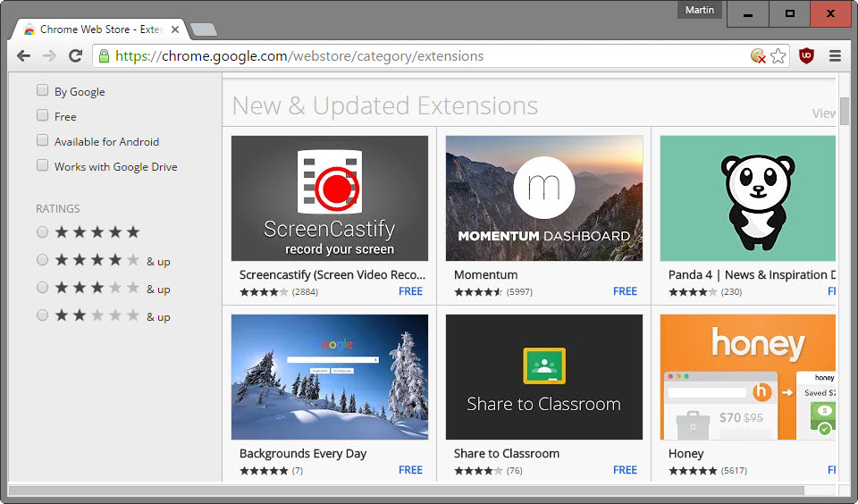Click FREE on Backgrounds Every Day card
The image size is (858, 504).
point(410,470)
